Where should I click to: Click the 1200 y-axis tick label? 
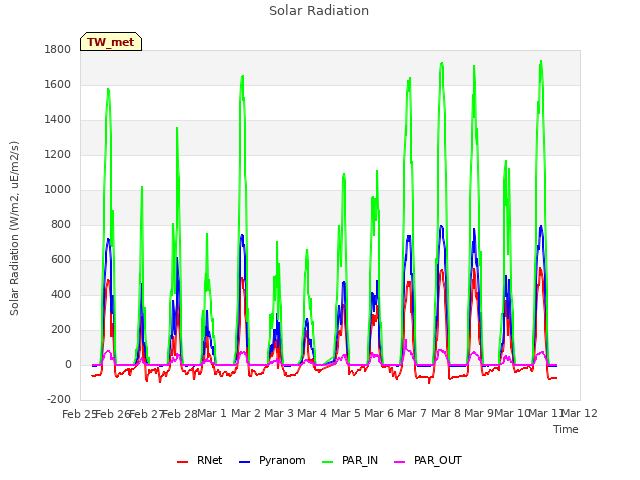(x=58, y=155)
